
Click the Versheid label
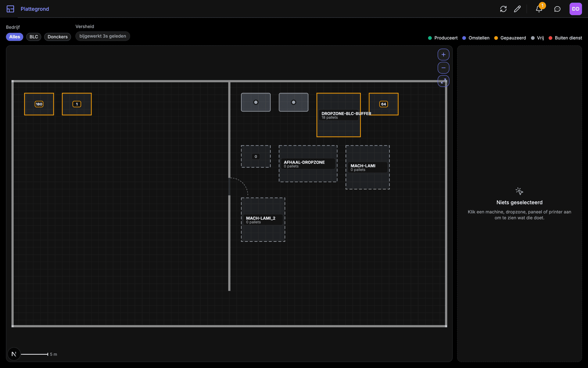coord(85,26)
